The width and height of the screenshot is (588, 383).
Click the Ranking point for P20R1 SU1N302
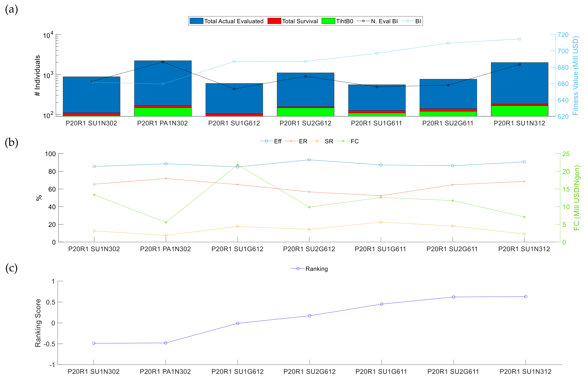click(x=94, y=344)
